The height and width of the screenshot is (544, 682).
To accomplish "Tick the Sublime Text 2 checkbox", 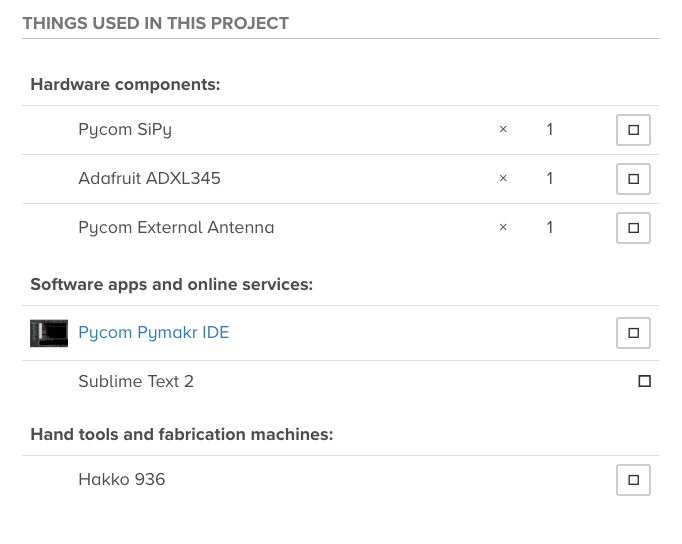I will (x=645, y=381).
